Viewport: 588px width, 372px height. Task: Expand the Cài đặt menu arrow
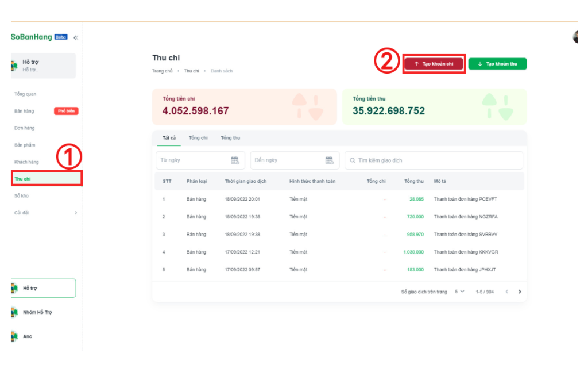pos(76,213)
